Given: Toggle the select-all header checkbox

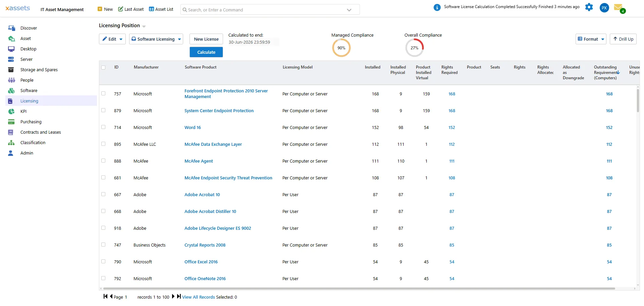Looking at the screenshot, I should [103, 68].
